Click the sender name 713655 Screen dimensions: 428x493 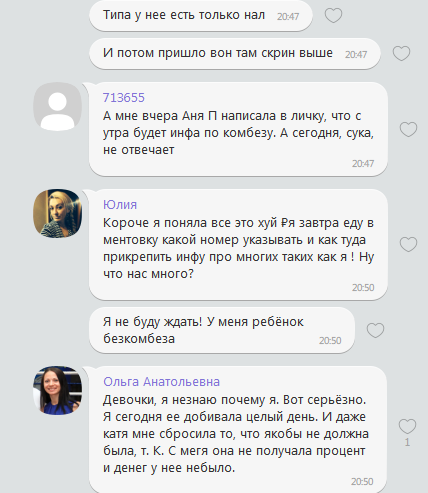[124, 98]
